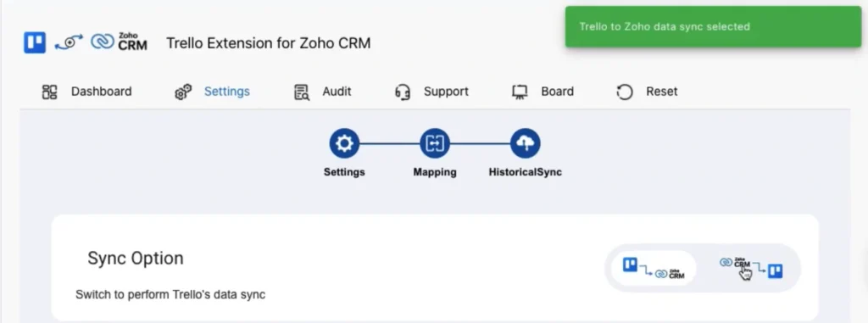
Task: Click the sync arrows icon between logos
Action: tap(69, 43)
